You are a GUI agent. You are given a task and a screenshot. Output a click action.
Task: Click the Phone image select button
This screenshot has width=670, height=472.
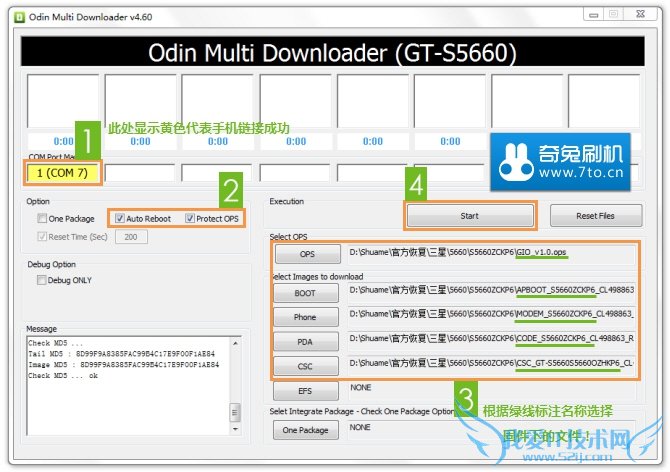(x=306, y=317)
